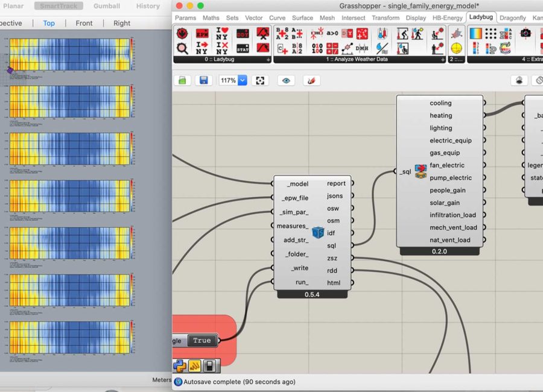The image size is (543, 392).
Task: Click the camera capture icon in Extra panel
Action: tap(526, 33)
